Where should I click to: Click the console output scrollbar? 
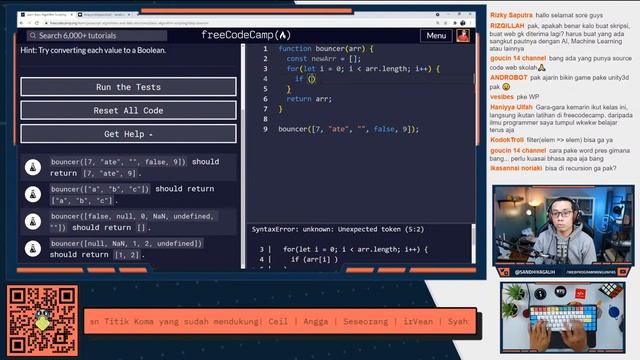pyautogui.click(x=473, y=244)
